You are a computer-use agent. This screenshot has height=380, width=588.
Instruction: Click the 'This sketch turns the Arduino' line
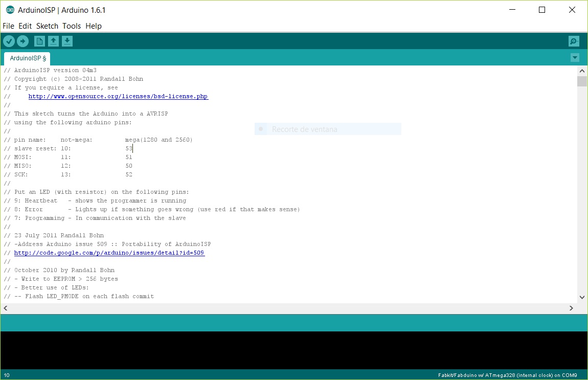pos(86,114)
